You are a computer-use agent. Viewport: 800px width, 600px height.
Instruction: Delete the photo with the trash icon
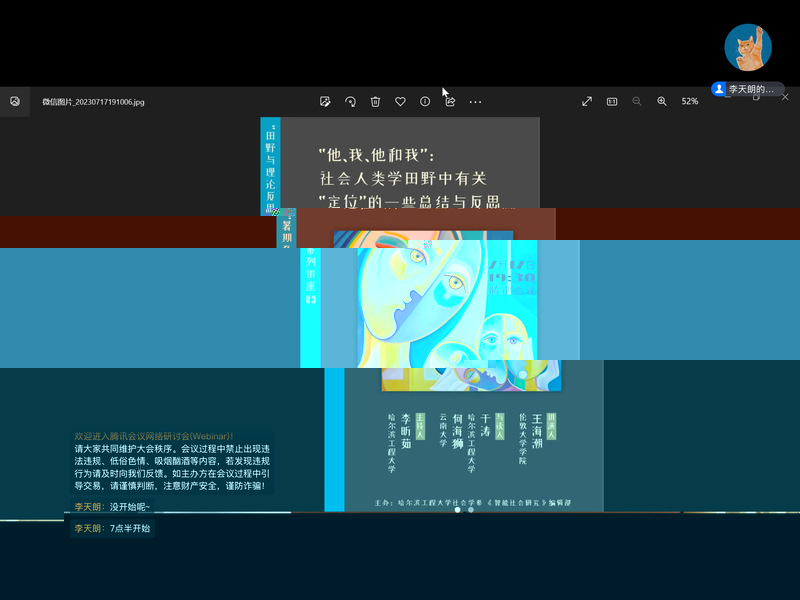pos(375,102)
